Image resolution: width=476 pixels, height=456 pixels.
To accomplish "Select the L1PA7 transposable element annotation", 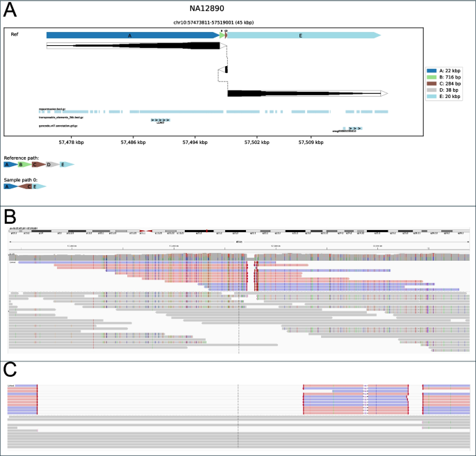I will pos(161,121).
